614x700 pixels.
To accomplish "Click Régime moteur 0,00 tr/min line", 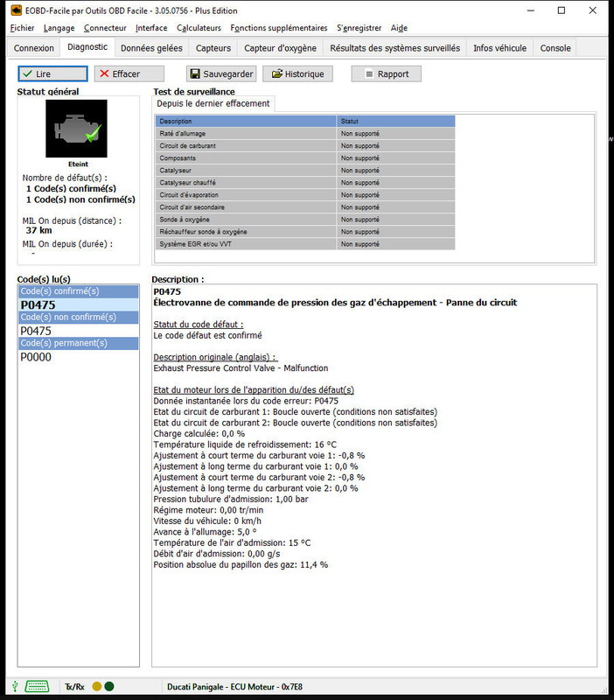I will pyautogui.click(x=208, y=510).
